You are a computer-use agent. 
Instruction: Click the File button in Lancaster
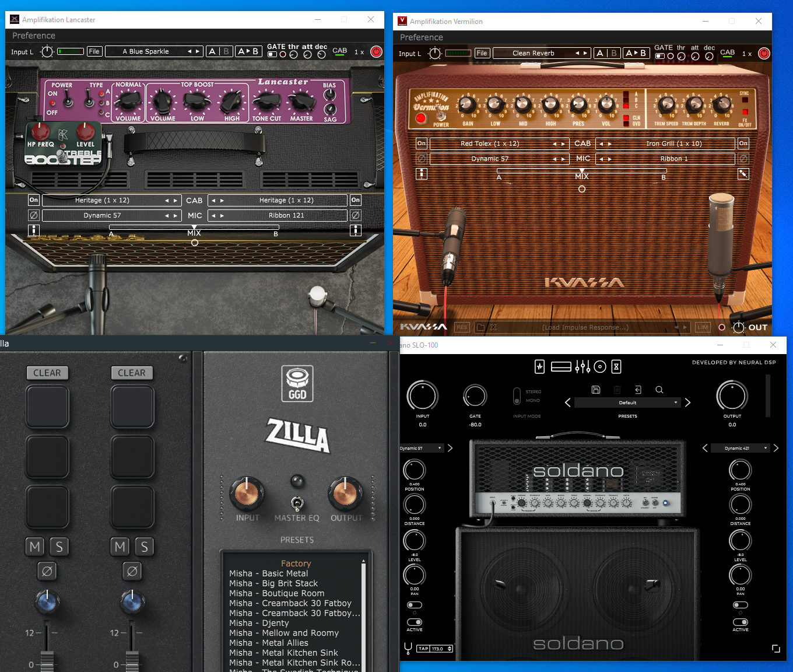pos(94,51)
